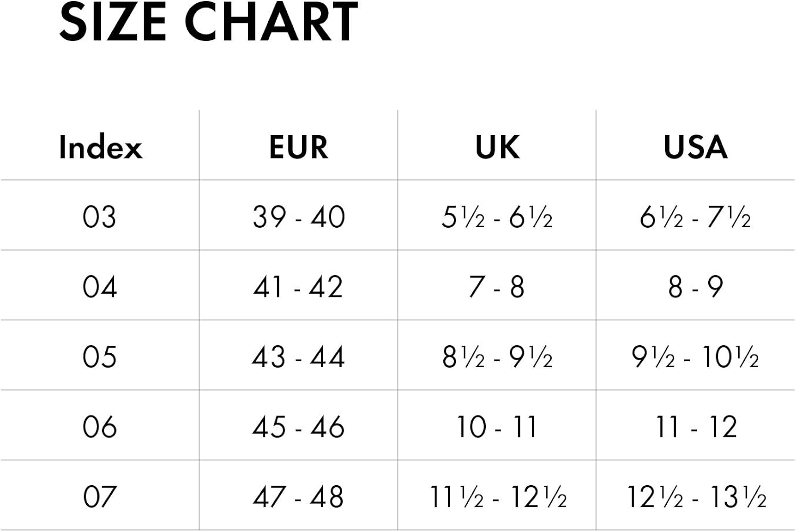
Task: Select UK size 7 - 8 cell
Action: 497,287
